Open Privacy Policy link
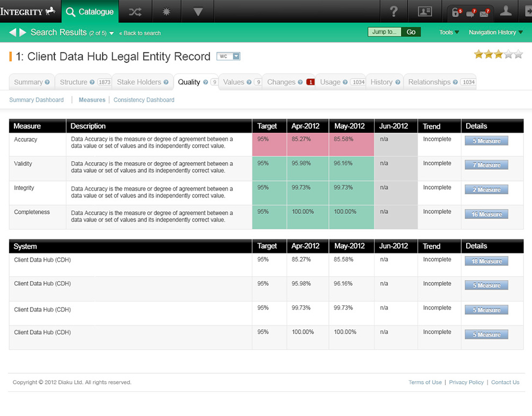The image size is (532, 416). 466,382
